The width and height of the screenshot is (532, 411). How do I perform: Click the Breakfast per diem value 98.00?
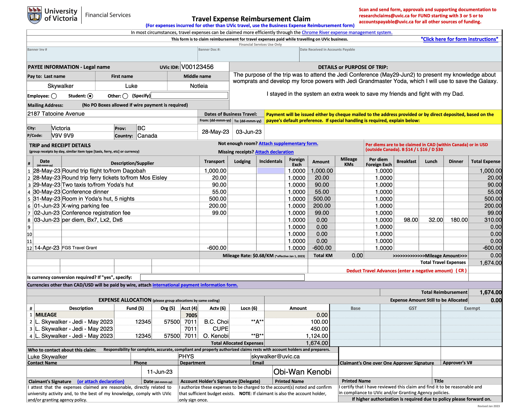click(406, 220)
